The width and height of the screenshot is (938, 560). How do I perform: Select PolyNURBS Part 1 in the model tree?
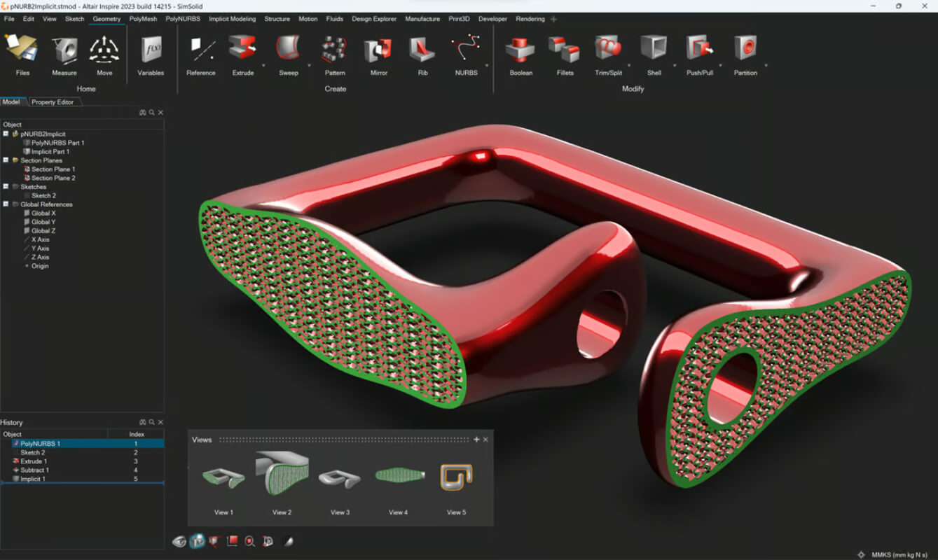[x=57, y=143]
